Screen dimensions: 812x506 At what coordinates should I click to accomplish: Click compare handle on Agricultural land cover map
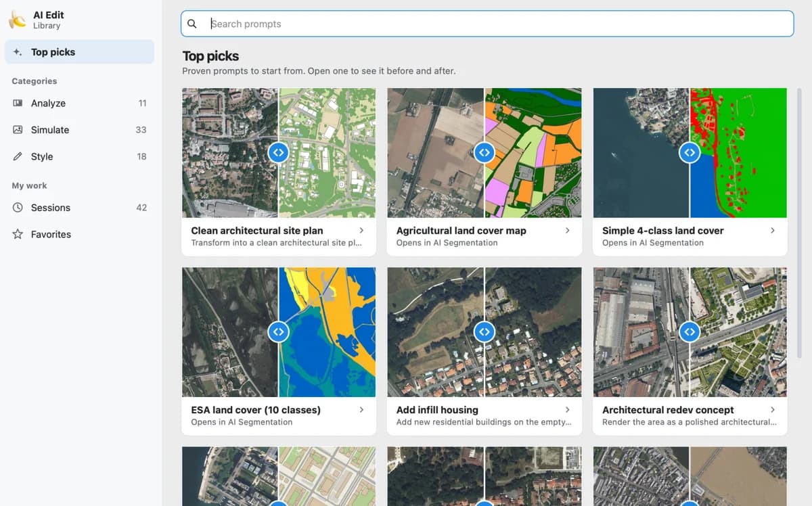[x=484, y=152]
